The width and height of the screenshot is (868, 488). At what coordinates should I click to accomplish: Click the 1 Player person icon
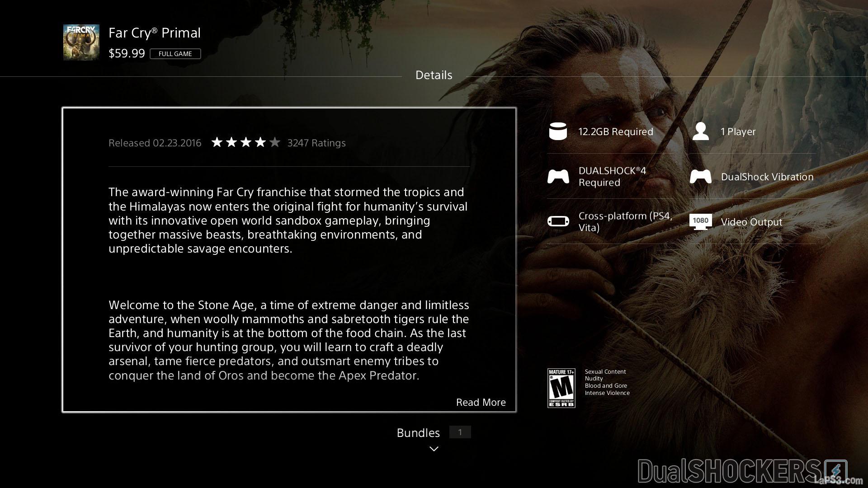(700, 131)
